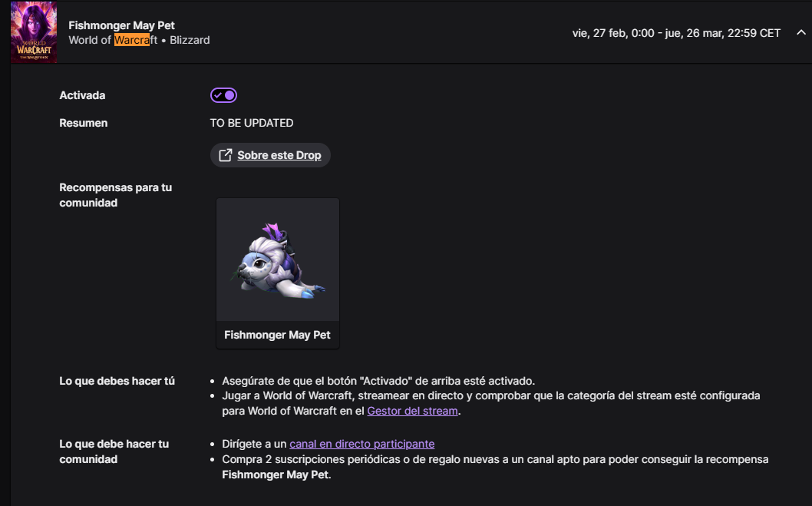812x506 pixels.
Task: Click the Recompensas para tu comunidad heading
Action: (115, 195)
